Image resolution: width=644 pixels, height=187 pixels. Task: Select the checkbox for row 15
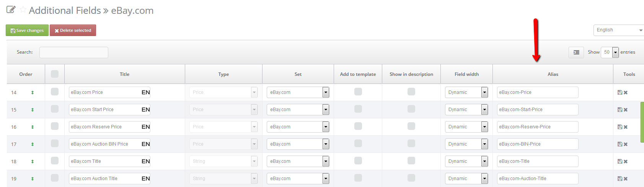coord(55,109)
